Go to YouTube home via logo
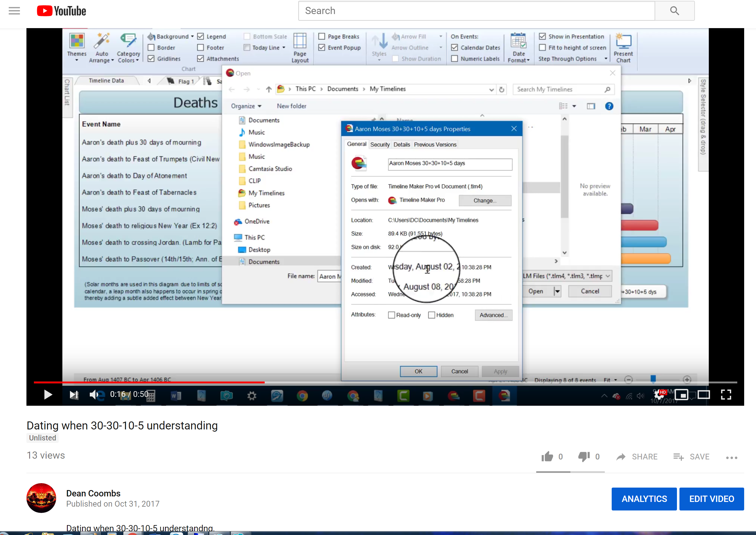Viewport: 756px width, 535px height. click(x=62, y=11)
